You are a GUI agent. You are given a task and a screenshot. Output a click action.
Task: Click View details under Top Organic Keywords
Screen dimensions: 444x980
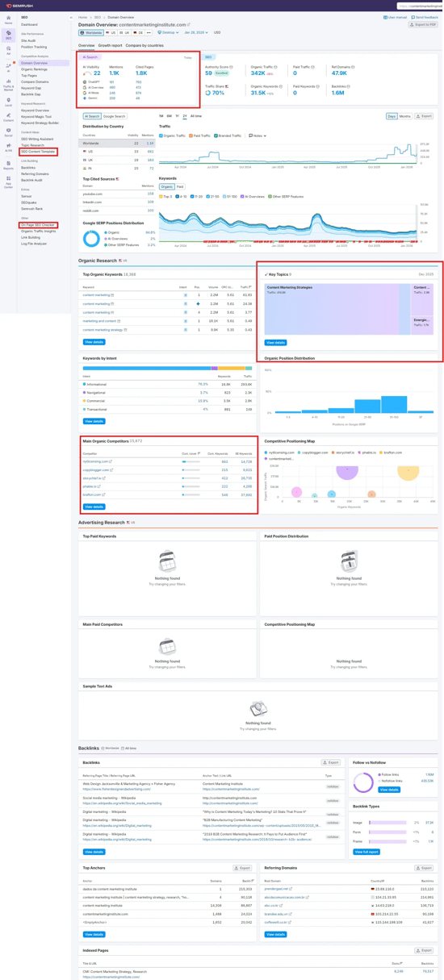[94, 342]
